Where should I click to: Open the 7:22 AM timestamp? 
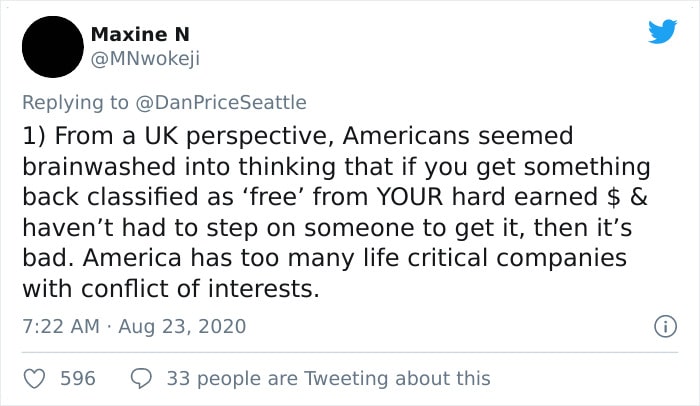pyautogui.click(x=61, y=326)
